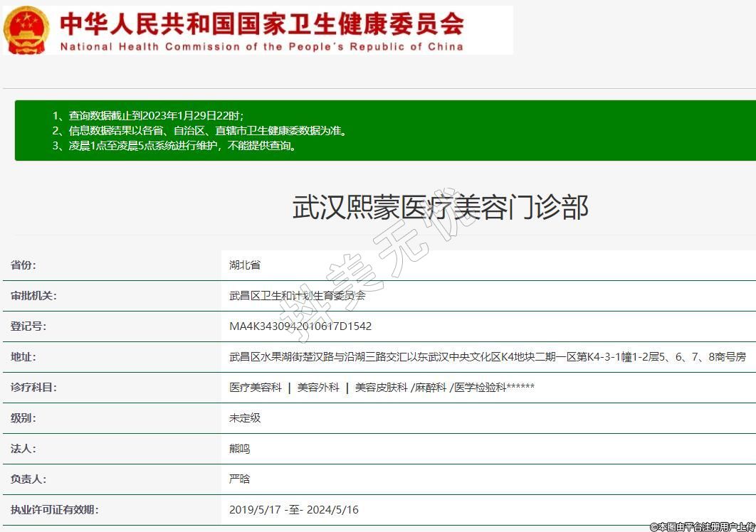Click the English 'National Health Commission' subtitle

261,47
